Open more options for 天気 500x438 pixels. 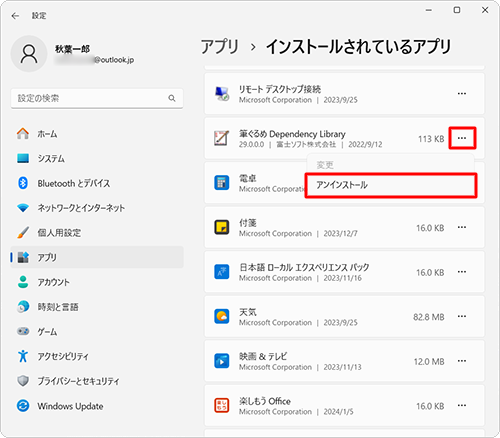462,316
